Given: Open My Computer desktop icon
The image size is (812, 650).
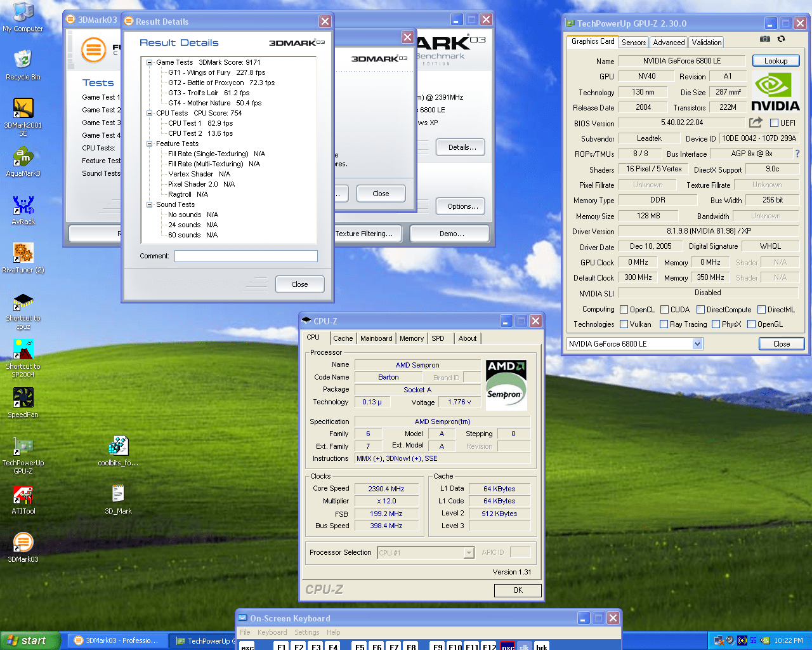Looking at the screenshot, I should click(23, 17).
